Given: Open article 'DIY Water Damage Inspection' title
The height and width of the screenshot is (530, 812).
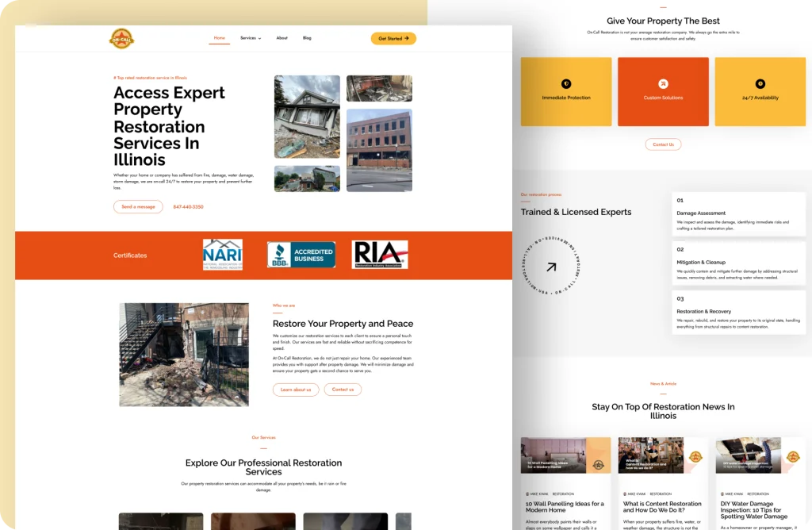Looking at the screenshot, I should (754, 510).
